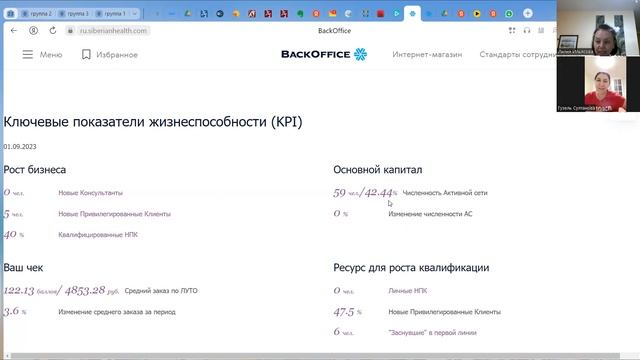The image size is (640, 360).
Task: Select the active BackOffice snowflake tab
Action: click(412, 13)
